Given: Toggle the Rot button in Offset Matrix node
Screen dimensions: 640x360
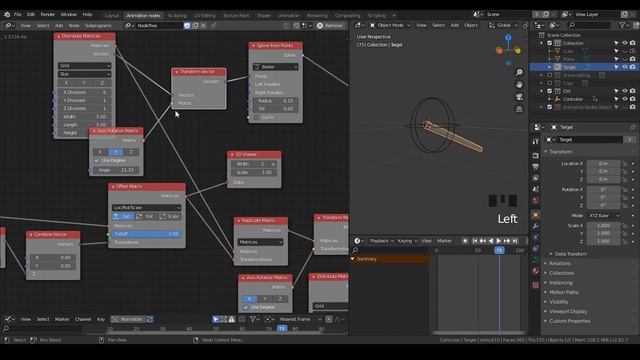Looking at the screenshot, I should [146, 216].
